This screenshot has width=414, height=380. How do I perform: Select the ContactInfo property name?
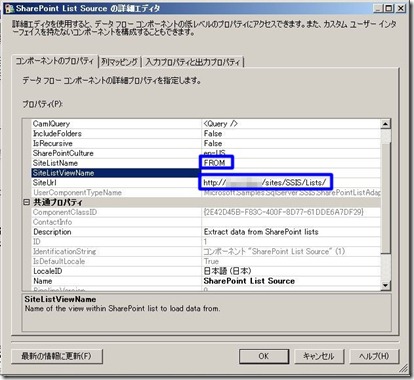pyautogui.click(x=52, y=222)
